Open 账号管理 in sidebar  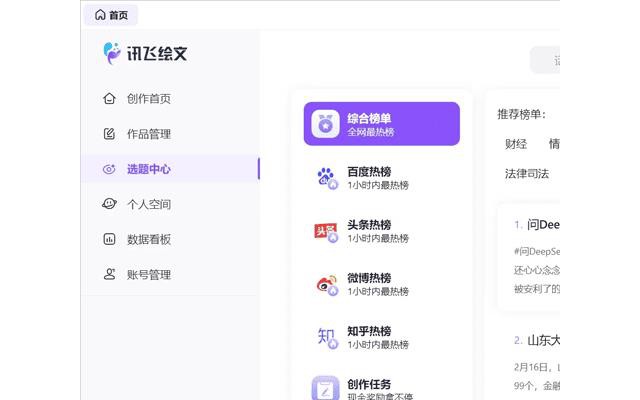pos(149,275)
